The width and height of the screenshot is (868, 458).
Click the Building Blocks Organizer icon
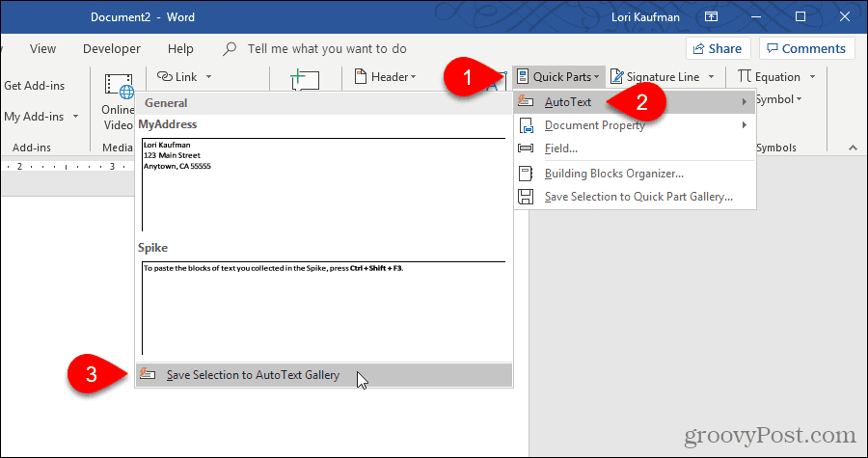pos(525,174)
